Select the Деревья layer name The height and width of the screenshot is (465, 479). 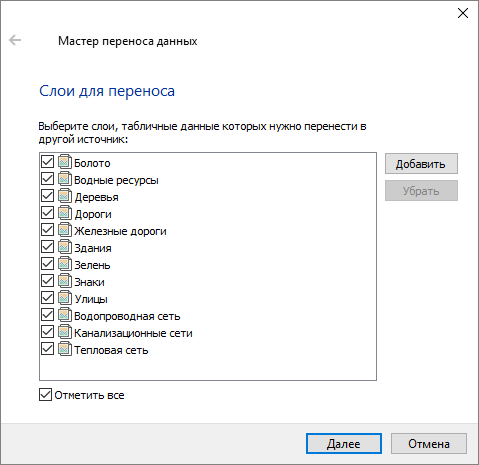click(x=96, y=197)
